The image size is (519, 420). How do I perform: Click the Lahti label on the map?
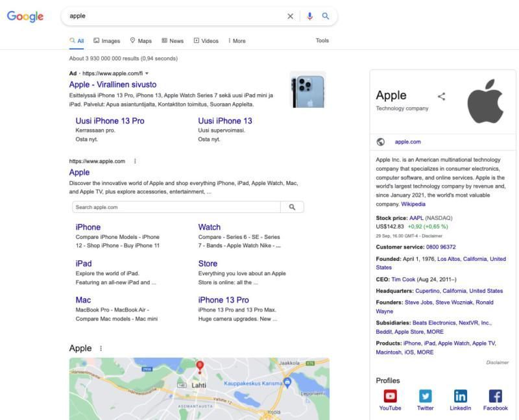click(199, 385)
